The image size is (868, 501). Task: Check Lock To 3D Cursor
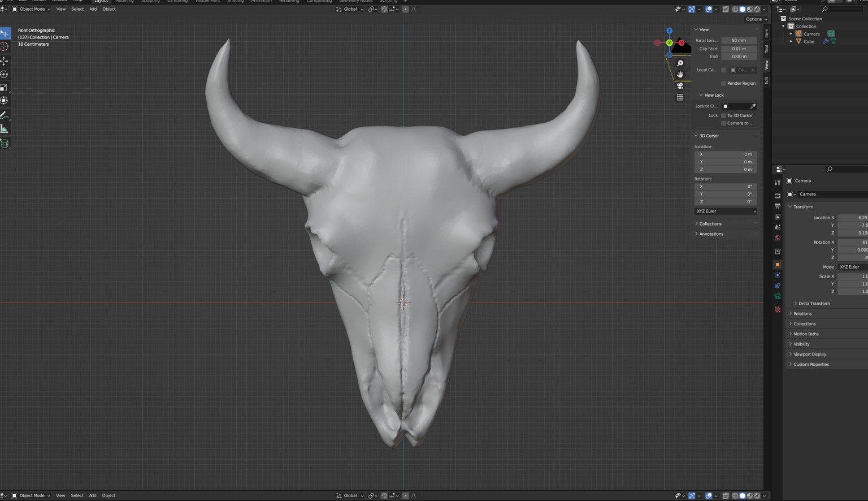pos(723,115)
